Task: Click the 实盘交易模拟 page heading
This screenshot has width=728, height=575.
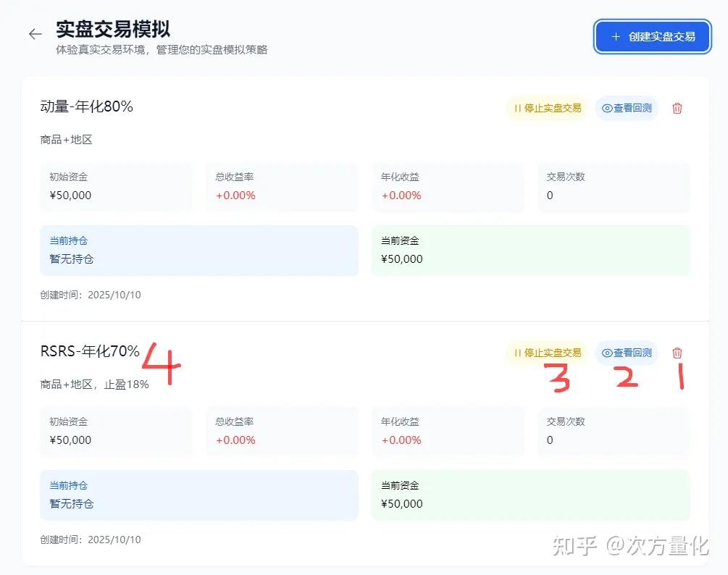Action: [113, 30]
